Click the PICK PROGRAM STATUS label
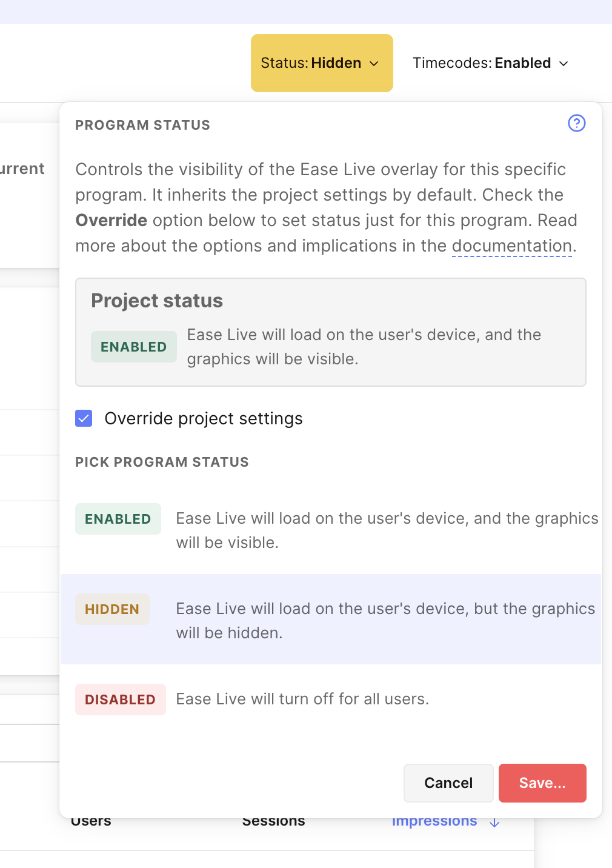 pyautogui.click(x=162, y=462)
